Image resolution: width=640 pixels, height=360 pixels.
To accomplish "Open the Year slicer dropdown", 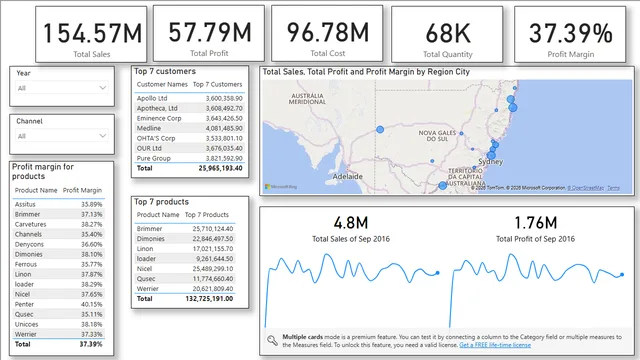I will pos(62,88).
